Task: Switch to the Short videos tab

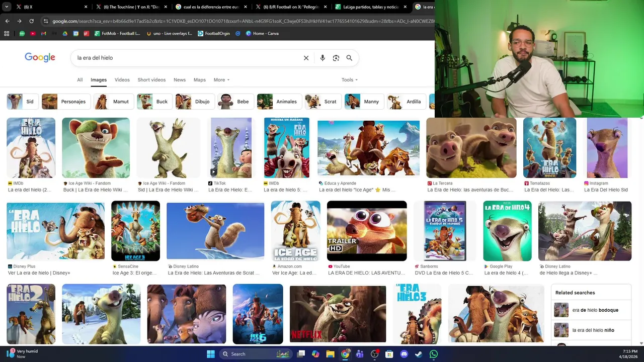Action: coord(151,80)
